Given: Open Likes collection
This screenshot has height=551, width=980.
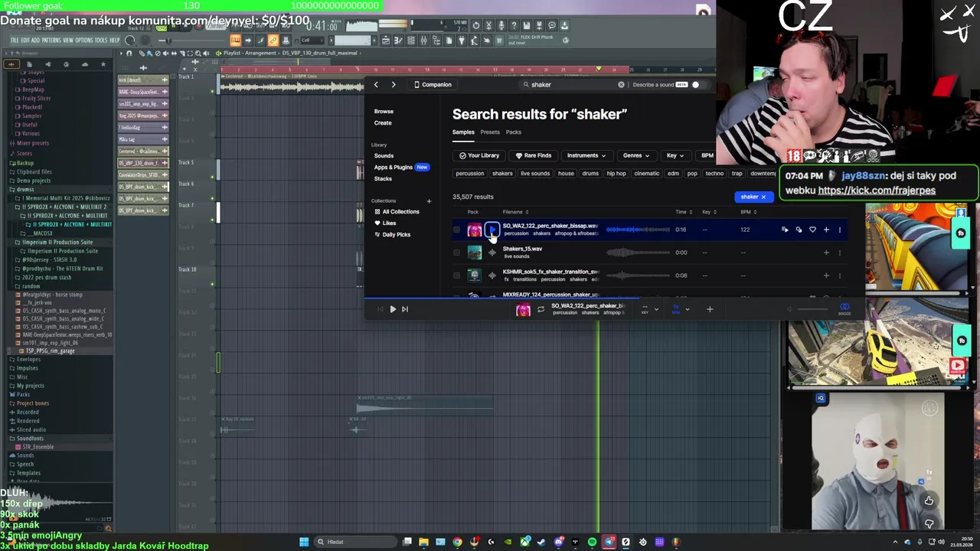Looking at the screenshot, I should 385,223.
